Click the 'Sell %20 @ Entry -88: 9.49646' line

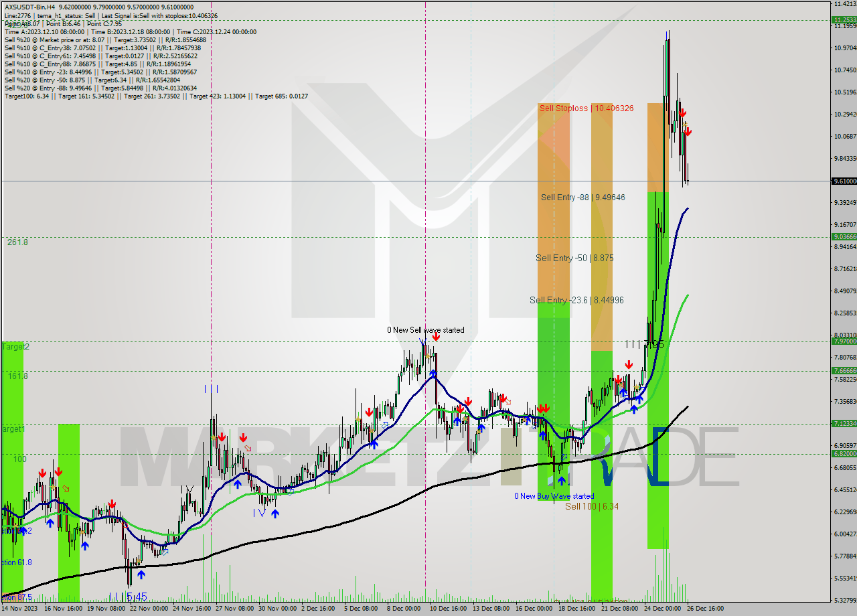(x=100, y=88)
